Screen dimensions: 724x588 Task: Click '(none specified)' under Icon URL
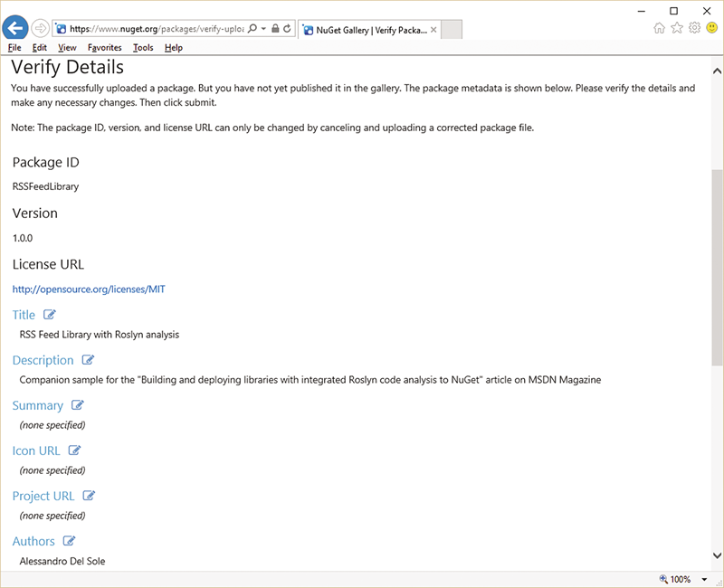tap(52, 470)
